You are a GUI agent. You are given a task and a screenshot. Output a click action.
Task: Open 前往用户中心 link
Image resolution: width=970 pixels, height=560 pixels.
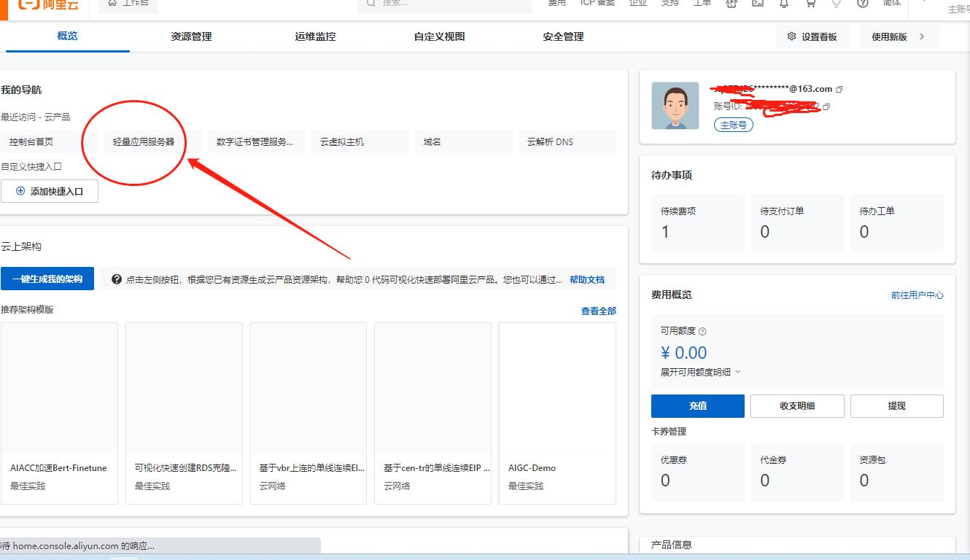(x=918, y=295)
